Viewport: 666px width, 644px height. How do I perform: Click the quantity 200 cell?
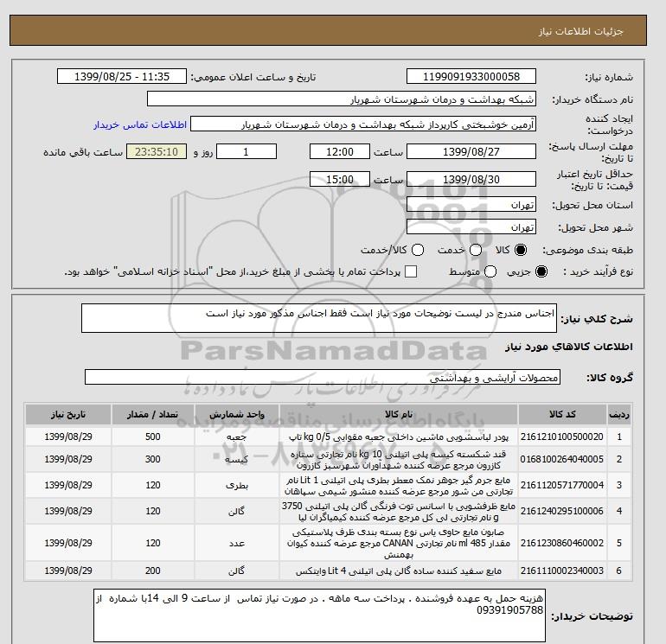pyautogui.click(x=153, y=571)
